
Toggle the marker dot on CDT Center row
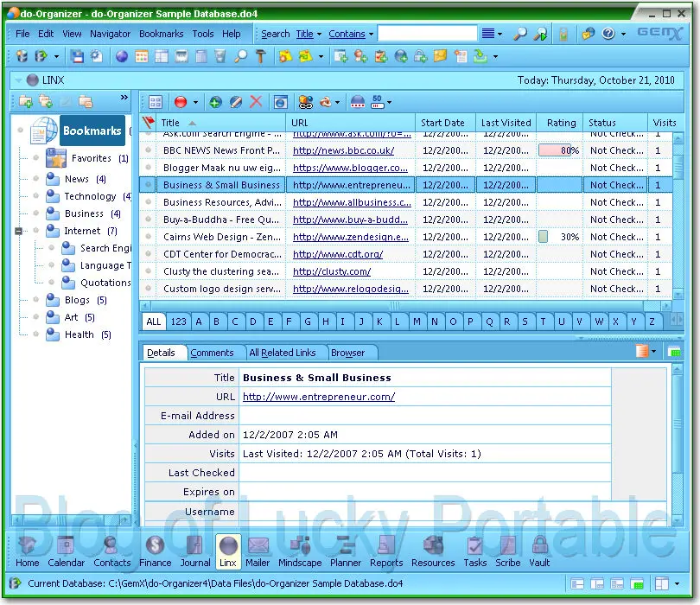click(149, 254)
